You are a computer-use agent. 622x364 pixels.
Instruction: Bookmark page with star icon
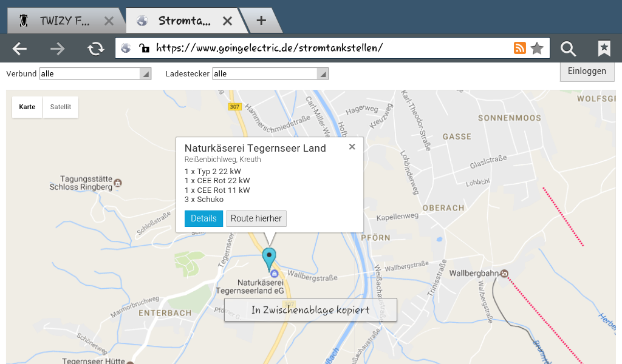(537, 49)
